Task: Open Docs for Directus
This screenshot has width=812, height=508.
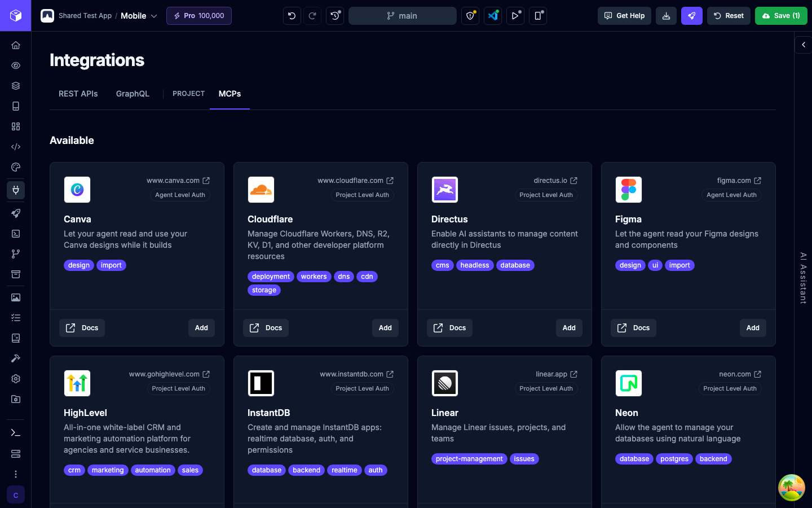Action: [x=449, y=328]
